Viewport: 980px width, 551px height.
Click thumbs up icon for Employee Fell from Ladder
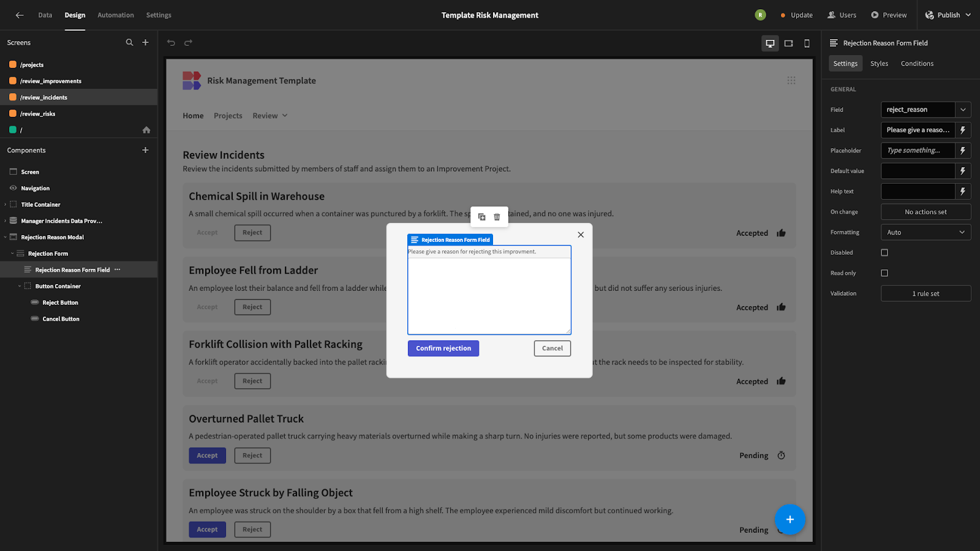(x=781, y=307)
